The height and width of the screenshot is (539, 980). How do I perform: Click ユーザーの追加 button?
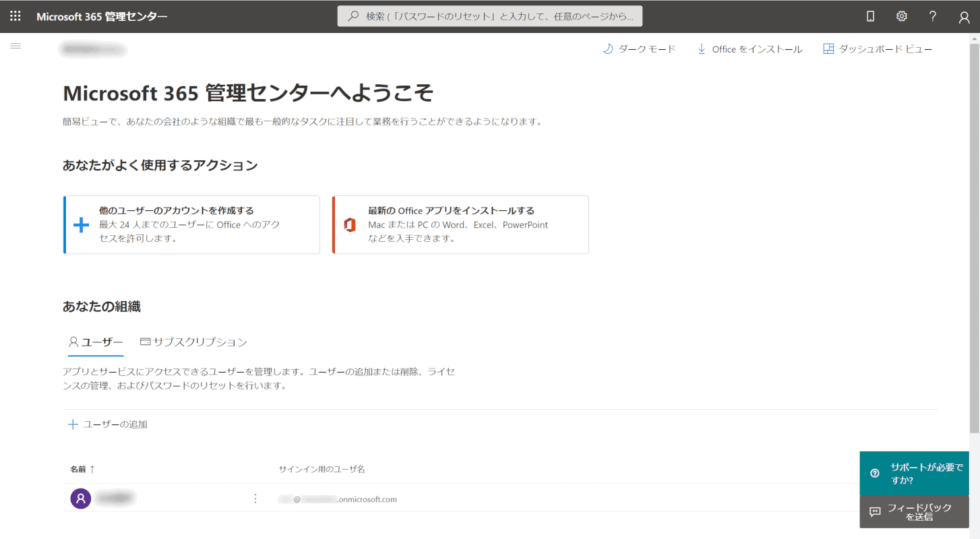click(x=108, y=424)
